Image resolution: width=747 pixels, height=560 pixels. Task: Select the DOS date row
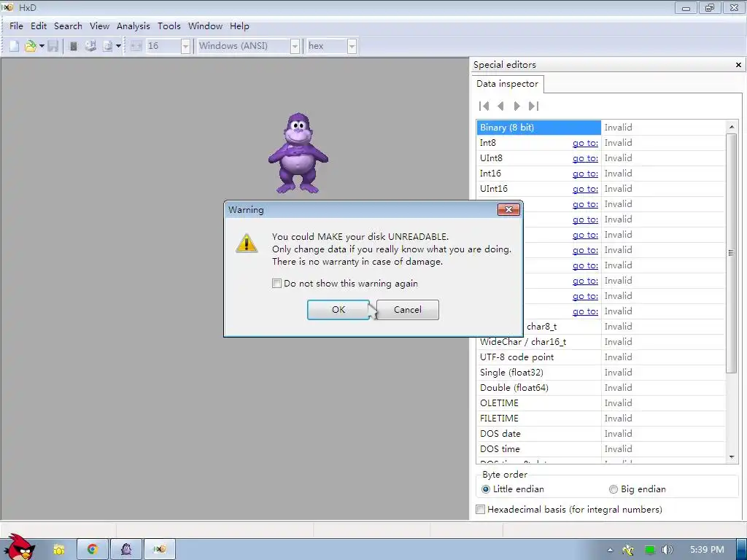pos(601,433)
